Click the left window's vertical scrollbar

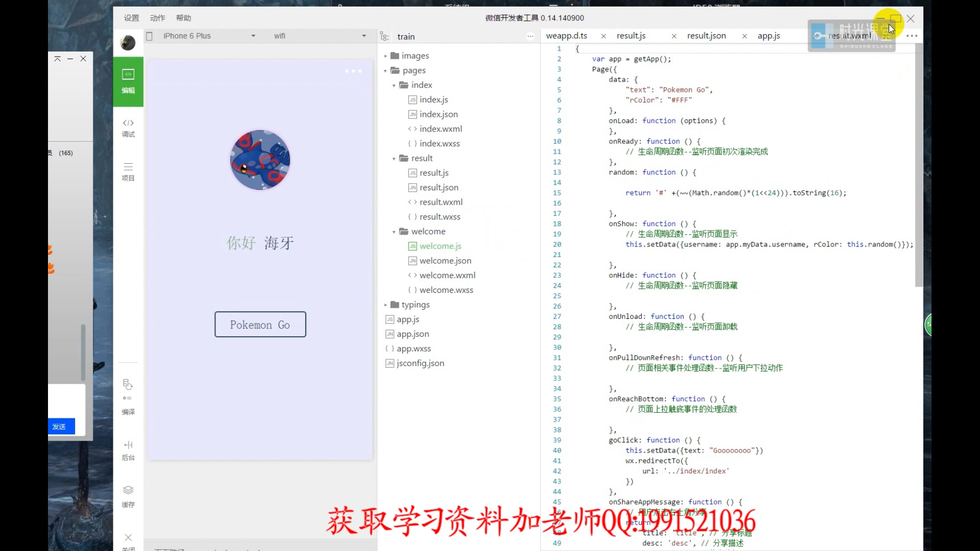pos(83,353)
